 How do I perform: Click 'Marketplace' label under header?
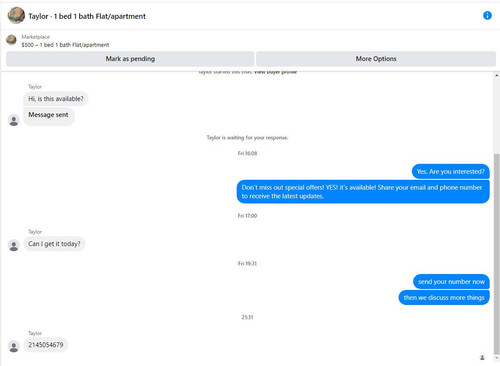click(36, 37)
